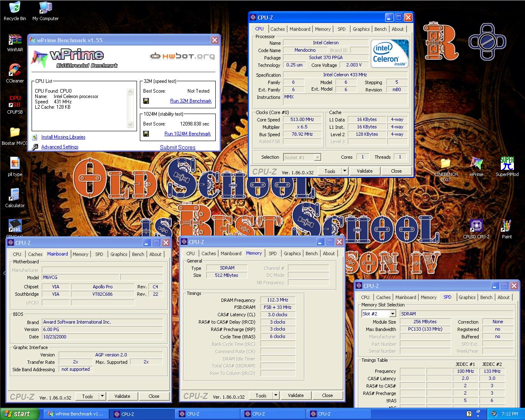This screenshot has height=420, width=525.
Task: Click the 32M benchmark save floppy icon
Action: coord(146,101)
